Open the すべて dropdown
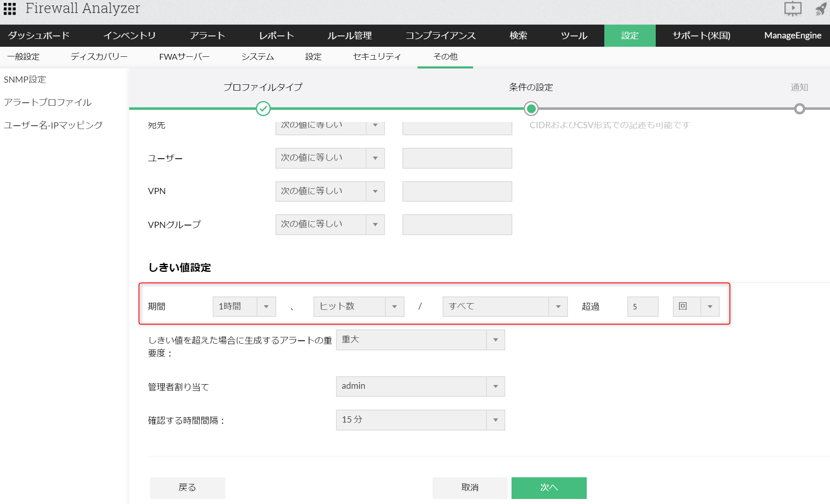The image size is (830, 504). (504, 306)
